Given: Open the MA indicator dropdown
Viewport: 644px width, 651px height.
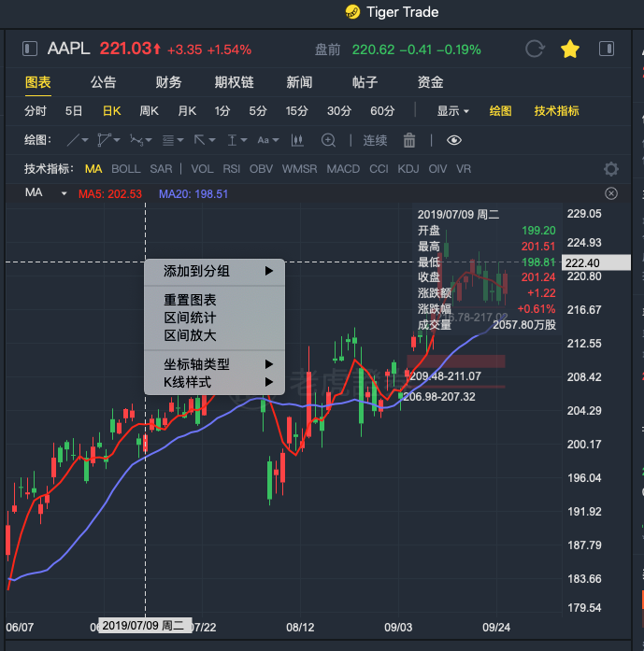Looking at the screenshot, I should coord(64,193).
